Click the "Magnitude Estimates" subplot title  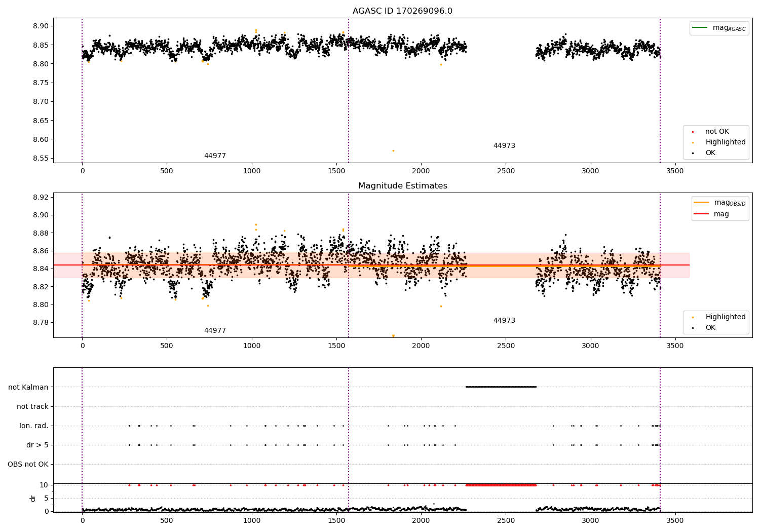tap(403, 186)
